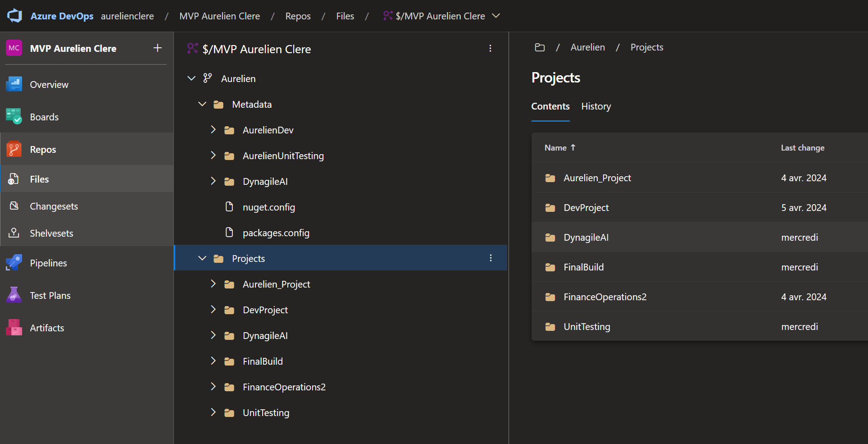Click the plus icon beside MVP Aurelien Clere
This screenshot has height=444, width=868.
[157, 48]
